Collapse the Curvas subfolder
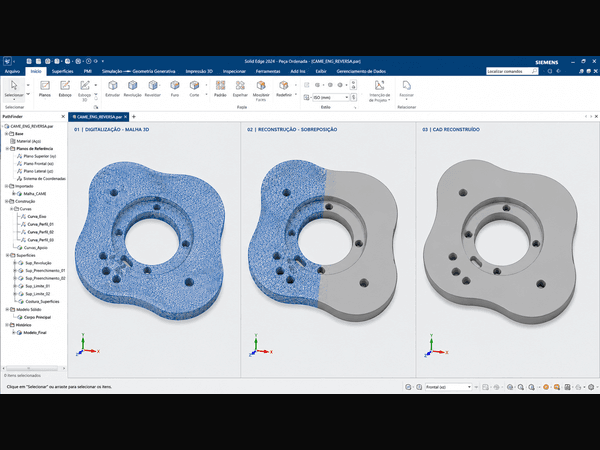 point(11,209)
